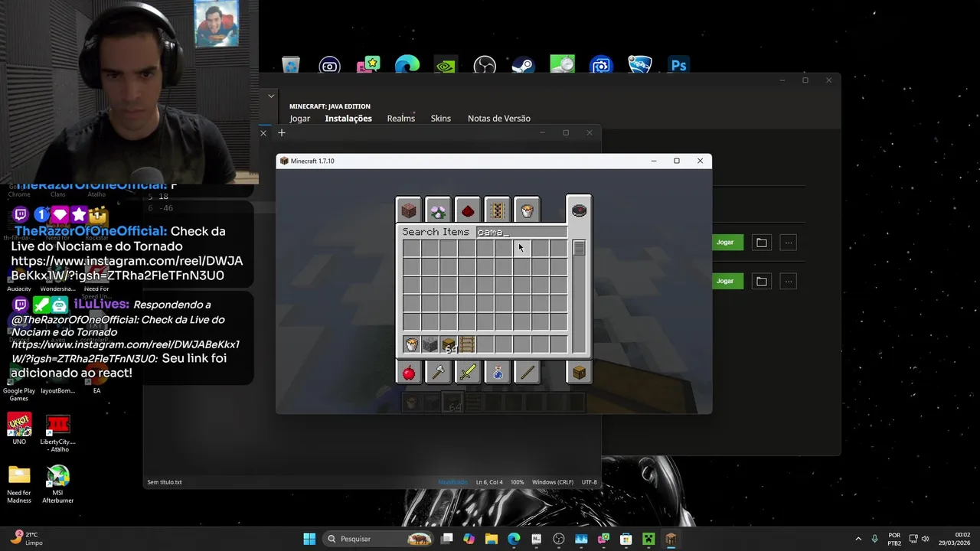This screenshot has width=980, height=551.
Task: Select Instalações tab in Minecraft Launcher
Action: pyautogui.click(x=348, y=119)
